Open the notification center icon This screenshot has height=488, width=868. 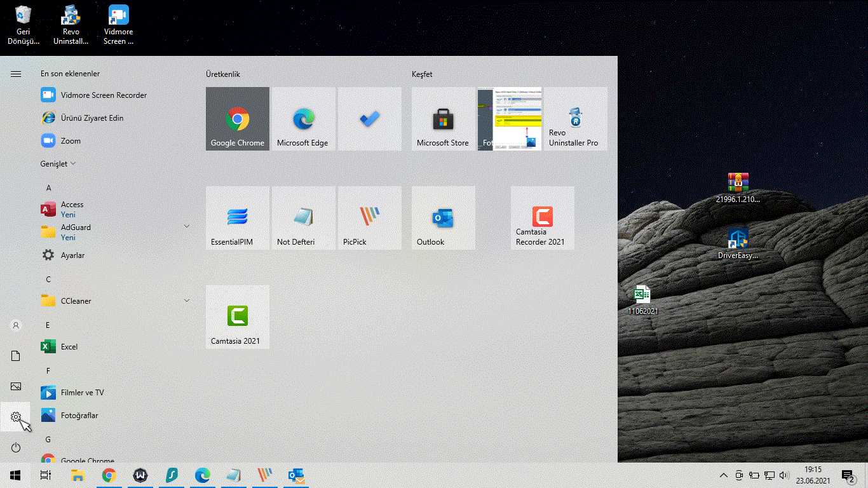coord(848,475)
